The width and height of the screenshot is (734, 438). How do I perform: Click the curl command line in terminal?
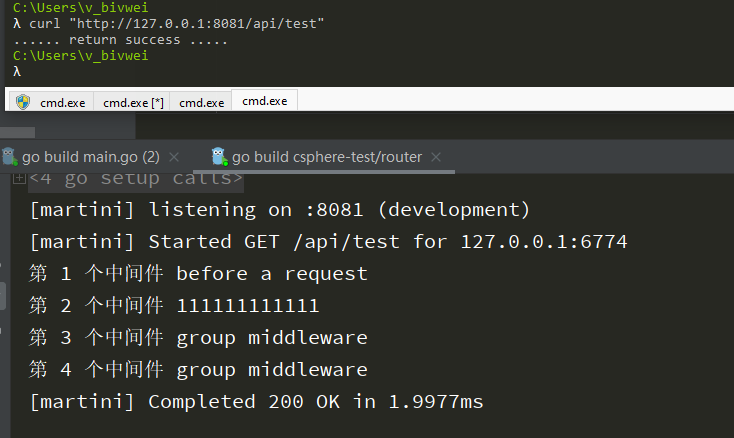pos(169,23)
